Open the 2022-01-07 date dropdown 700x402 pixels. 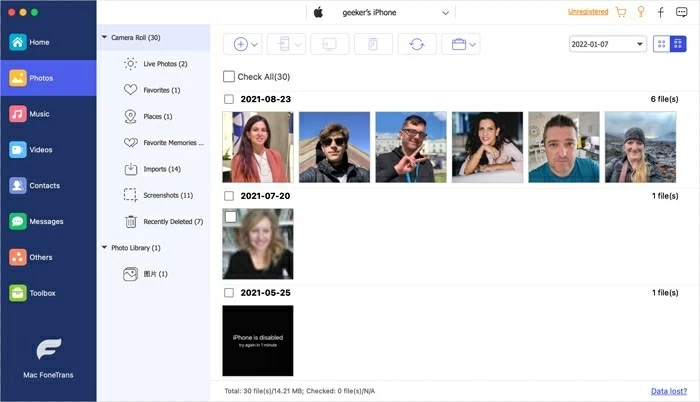point(607,45)
